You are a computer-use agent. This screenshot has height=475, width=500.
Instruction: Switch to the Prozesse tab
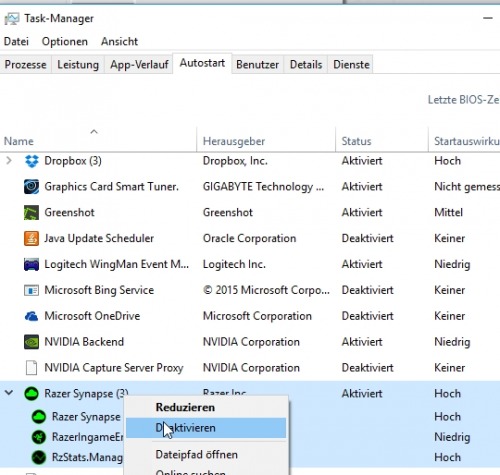click(x=26, y=64)
